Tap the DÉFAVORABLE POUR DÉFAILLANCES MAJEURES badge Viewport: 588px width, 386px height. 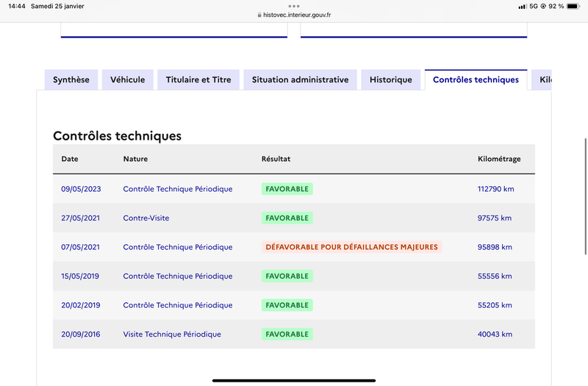pos(352,247)
